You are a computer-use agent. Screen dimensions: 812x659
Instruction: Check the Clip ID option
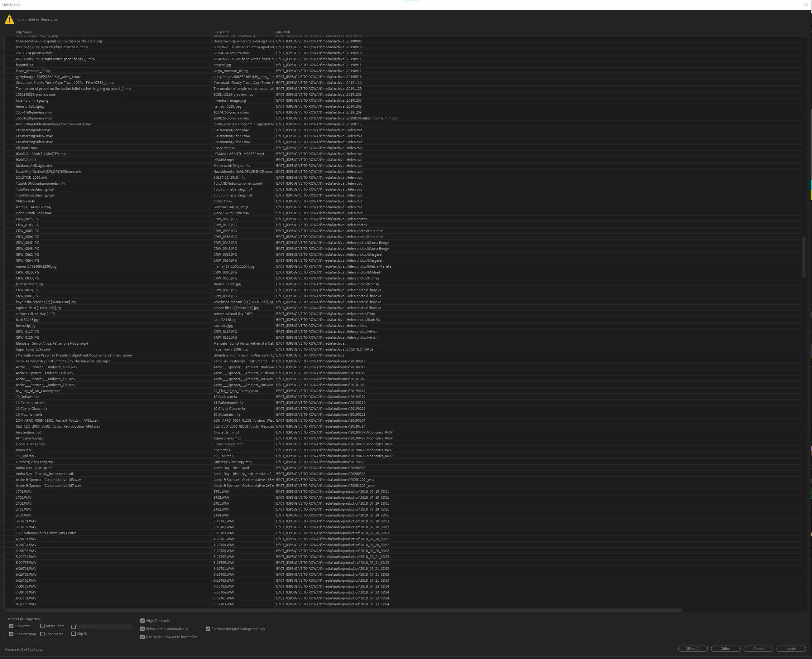74,633
